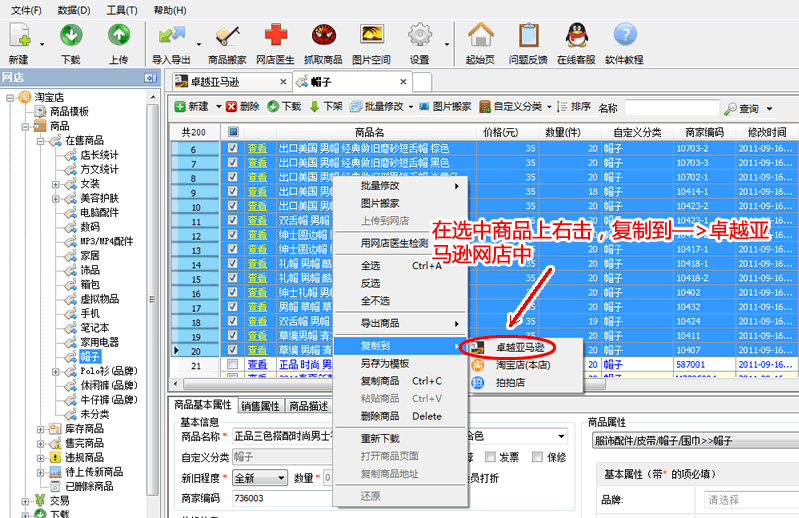Close the 帽子 tab

(x=403, y=82)
